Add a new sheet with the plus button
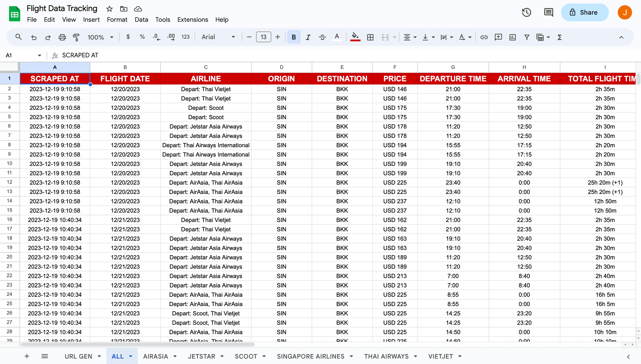The width and height of the screenshot is (641, 364). 27,356
